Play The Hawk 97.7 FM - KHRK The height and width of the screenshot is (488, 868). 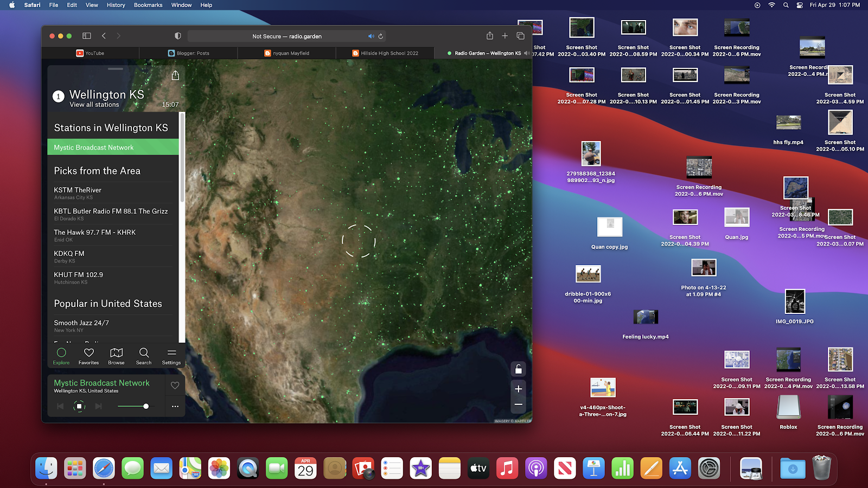click(113, 235)
